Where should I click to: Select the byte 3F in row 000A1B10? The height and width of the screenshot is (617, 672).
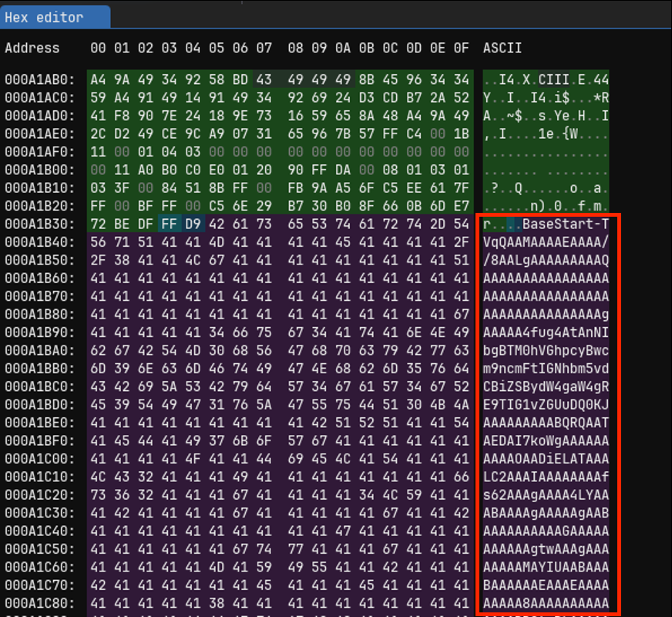coord(122,188)
